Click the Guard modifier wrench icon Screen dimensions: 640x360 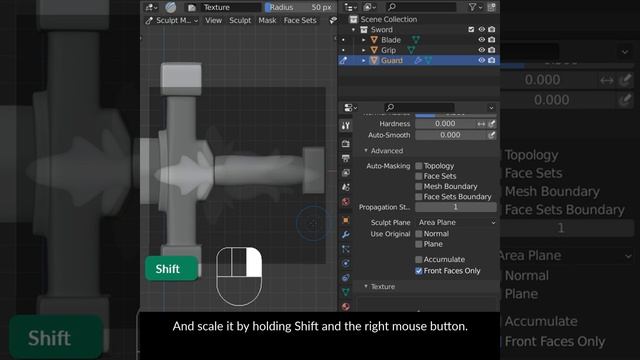point(418,60)
